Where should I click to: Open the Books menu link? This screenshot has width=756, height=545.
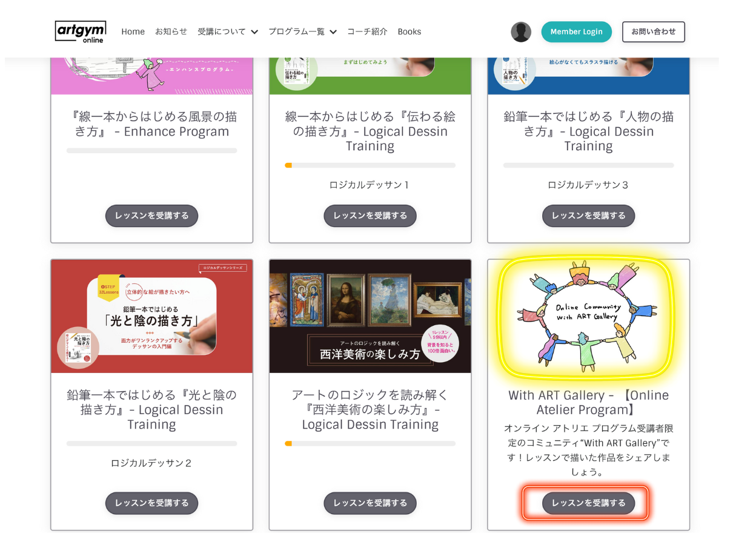409,32
